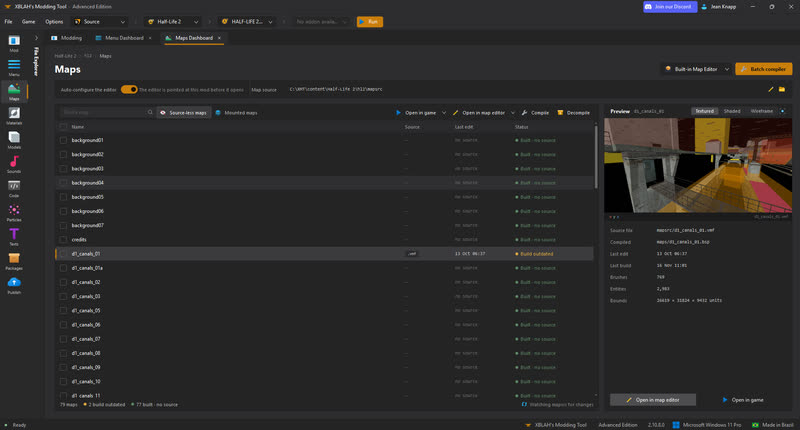Check the box for background03
This screenshot has width=800, height=430.
[63, 168]
